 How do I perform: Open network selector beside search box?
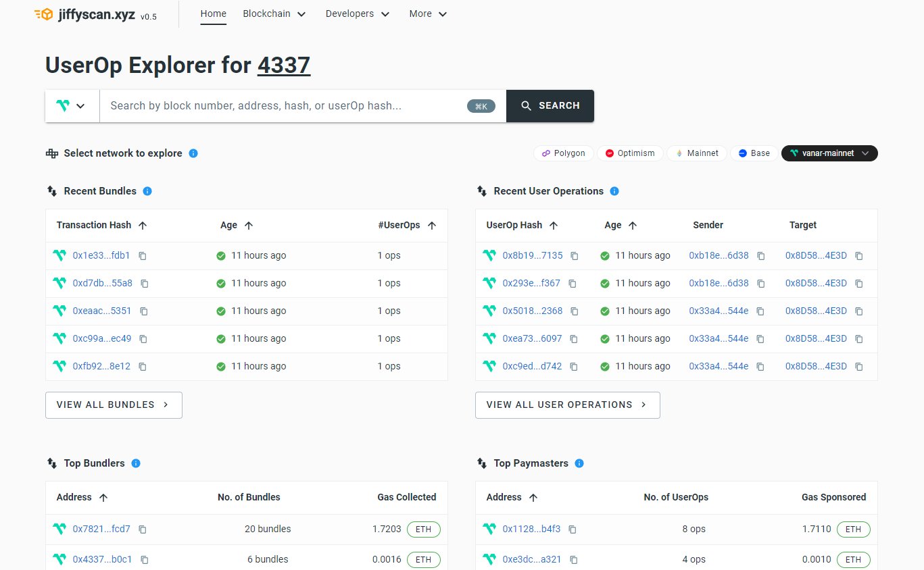click(72, 106)
